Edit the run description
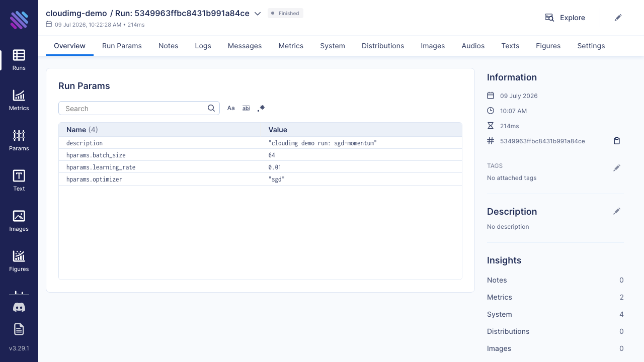The image size is (644, 362). [617, 211]
